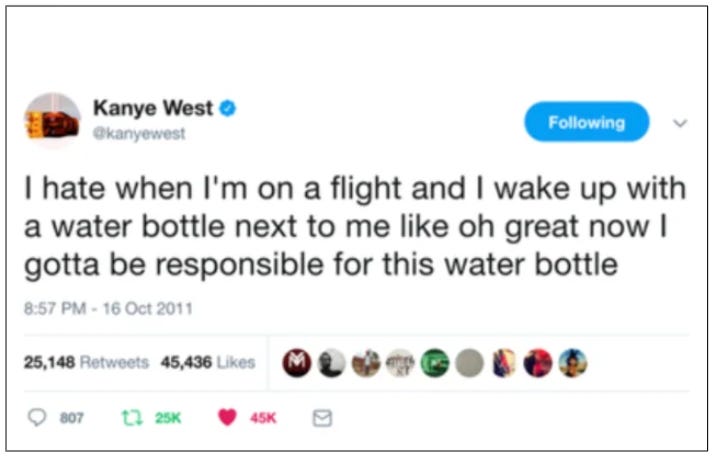
Task: Click the Kanye West display name
Action: pos(153,108)
